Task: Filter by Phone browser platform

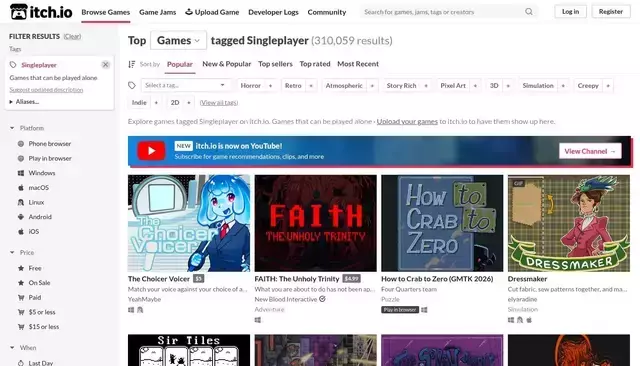Action: [x=49, y=144]
